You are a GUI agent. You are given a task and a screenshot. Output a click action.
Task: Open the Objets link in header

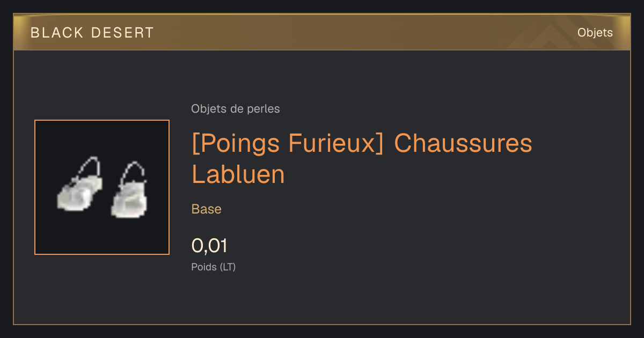pyautogui.click(x=595, y=33)
